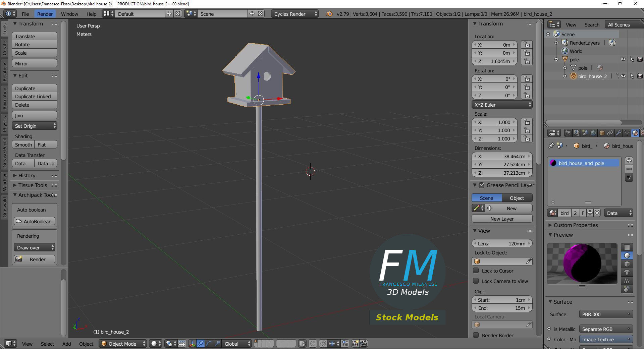This screenshot has height=349, width=644.
Task: Add a new material slot with plus
Action: pyautogui.click(x=629, y=161)
